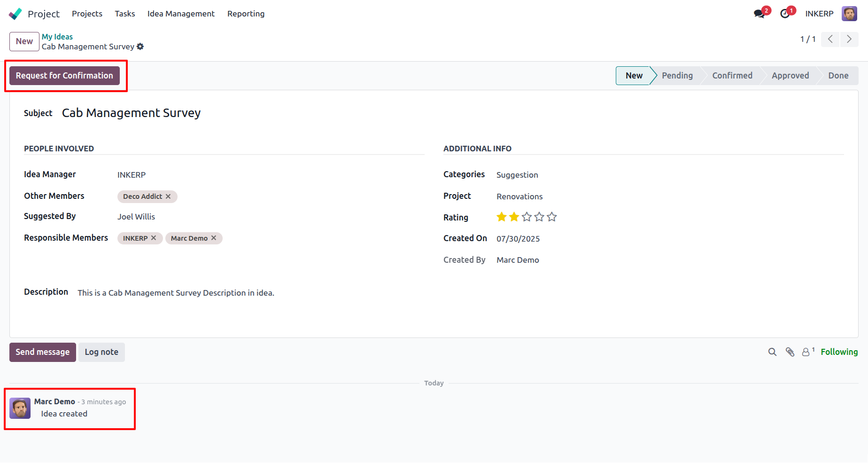868x463 pixels.
Task: Select the Pending stage in status bar
Action: [677, 76]
